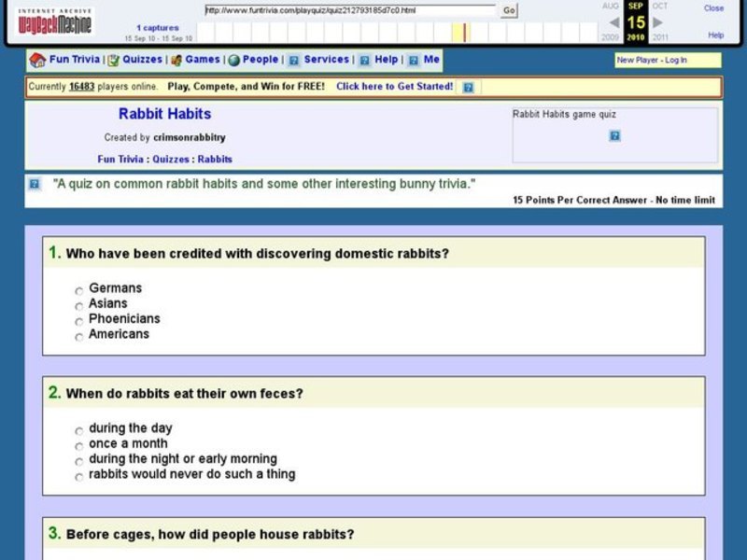The height and width of the screenshot is (560, 747).
Task: Click the help icon beside the quiz description
Action: 35,183
